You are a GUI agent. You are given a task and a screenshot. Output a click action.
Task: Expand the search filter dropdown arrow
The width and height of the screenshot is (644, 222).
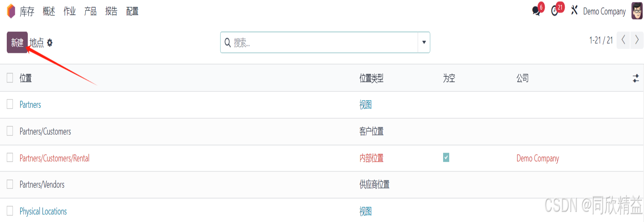click(x=424, y=42)
